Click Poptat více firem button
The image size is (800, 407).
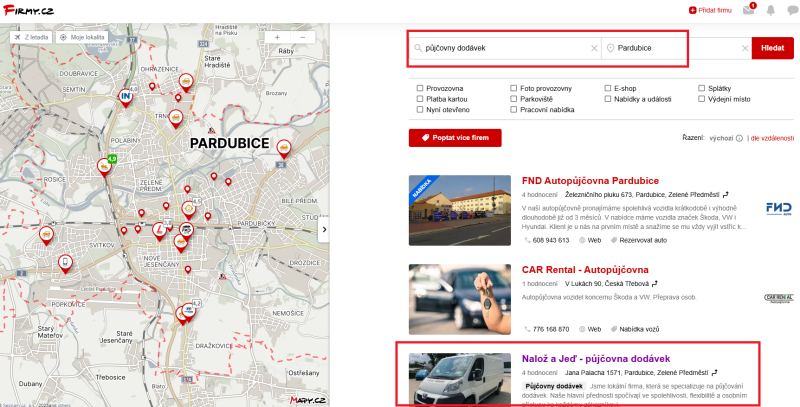(x=455, y=138)
